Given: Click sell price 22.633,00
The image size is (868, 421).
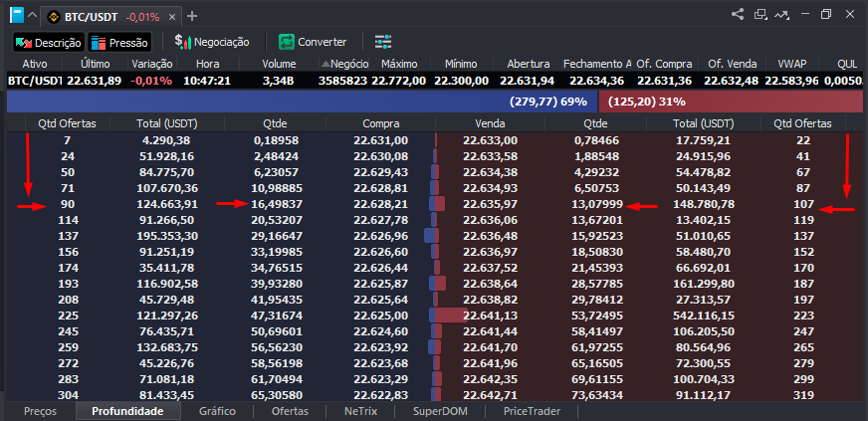Looking at the screenshot, I should click(490, 140).
